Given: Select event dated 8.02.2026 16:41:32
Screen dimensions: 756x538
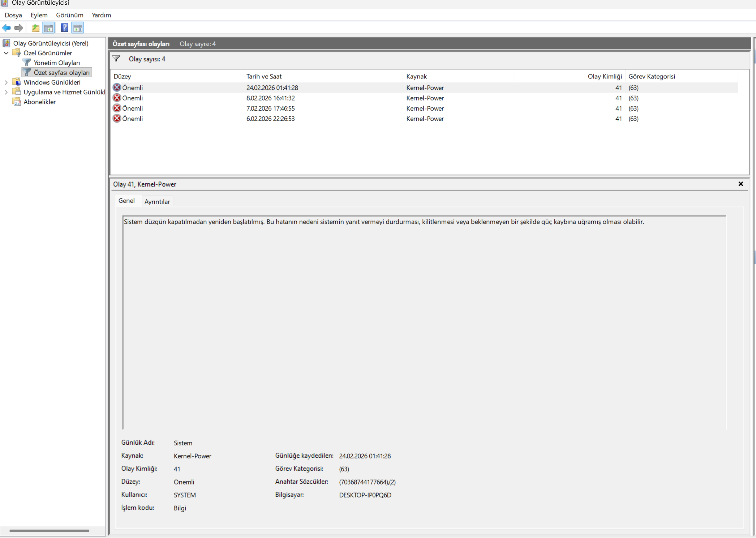Looking at the screenshot, I should 424,98.
